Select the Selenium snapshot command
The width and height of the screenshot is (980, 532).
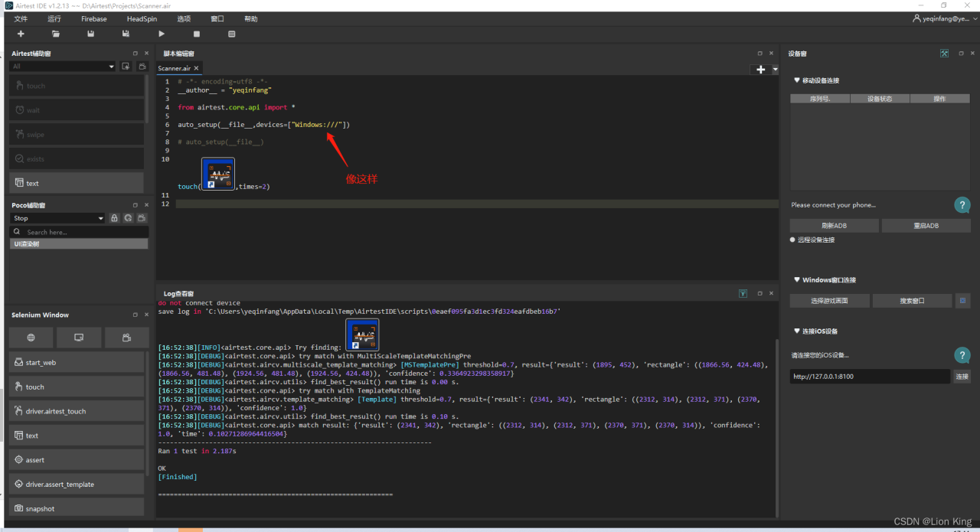click(77, 508)
